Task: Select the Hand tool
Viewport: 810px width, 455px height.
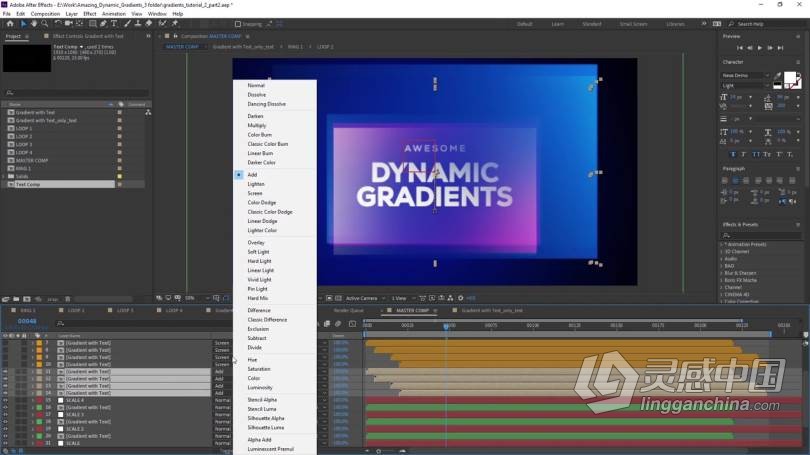Action: click(x=34, y=24)
